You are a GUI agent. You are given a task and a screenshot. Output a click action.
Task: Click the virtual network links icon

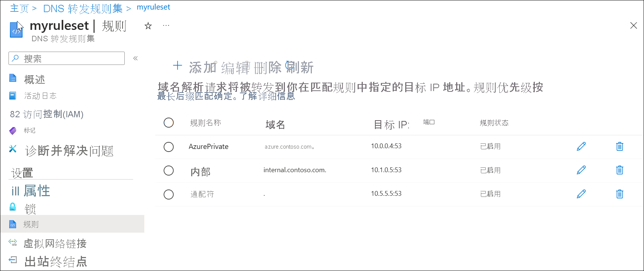click(x=13, y=242)
